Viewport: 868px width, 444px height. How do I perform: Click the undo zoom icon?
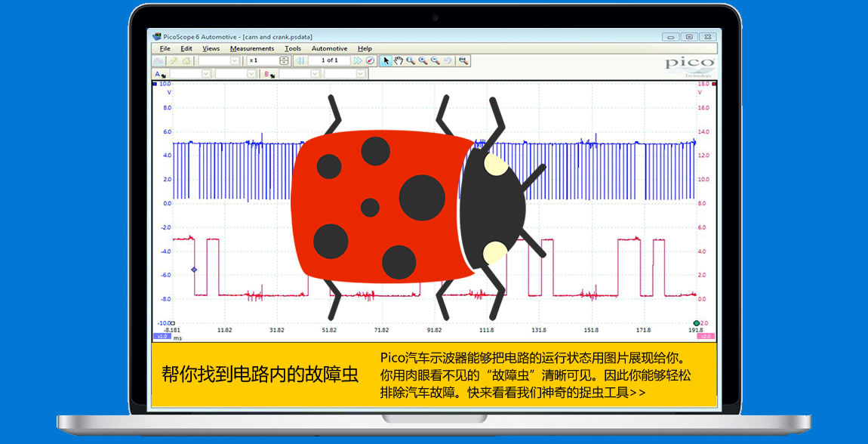[448, 60]
